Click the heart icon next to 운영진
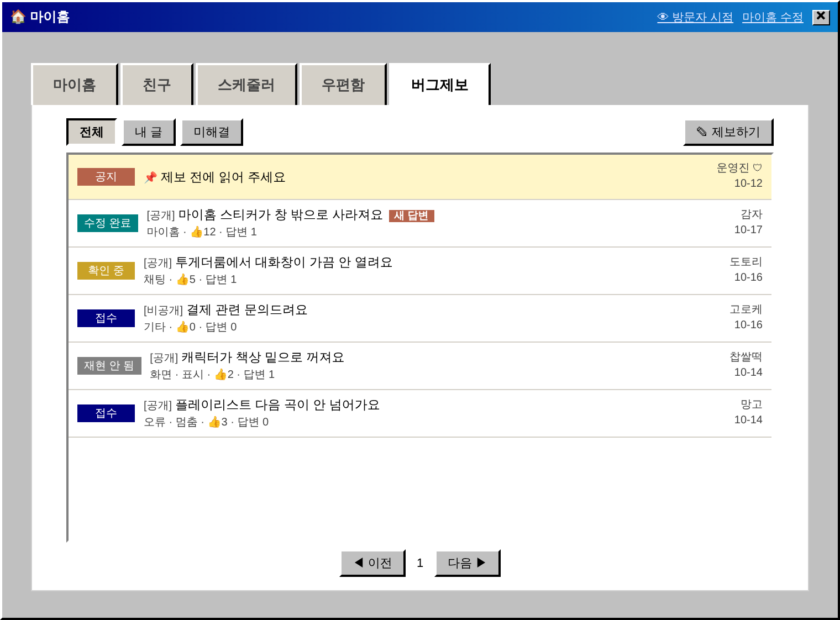This screenshot has height=620, width=840. pos(758,167)
